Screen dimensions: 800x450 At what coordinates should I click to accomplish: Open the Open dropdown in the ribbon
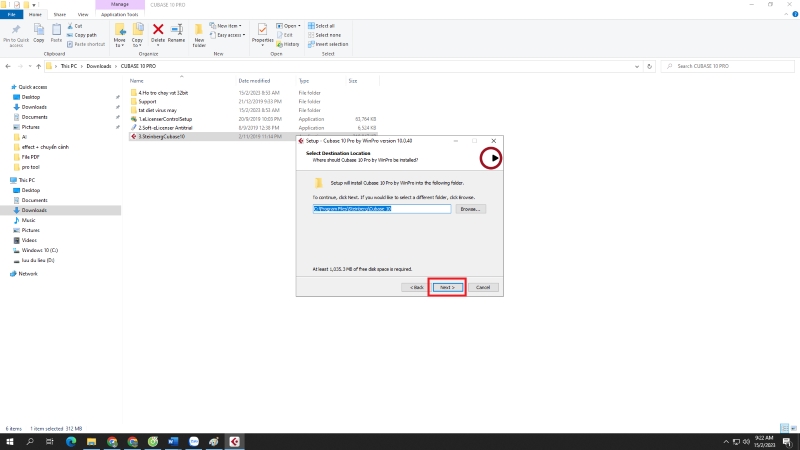pyautogui.click(x=288, y=26)
